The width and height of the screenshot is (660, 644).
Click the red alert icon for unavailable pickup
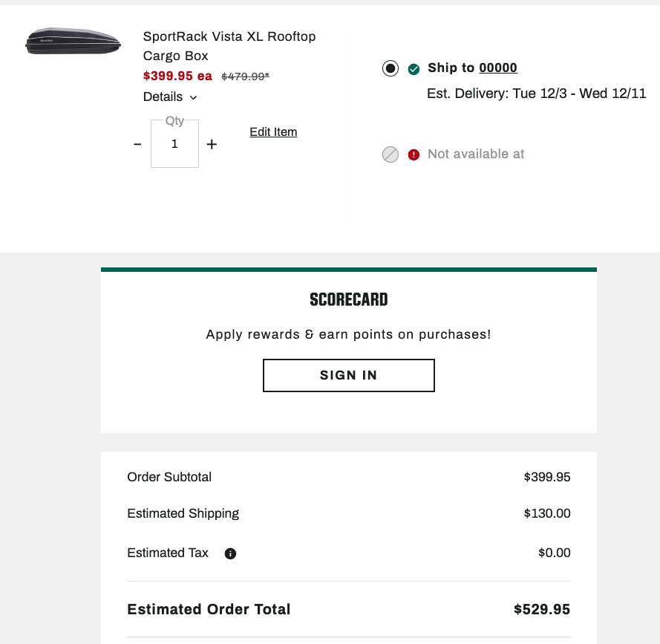[x=414, y=155]
